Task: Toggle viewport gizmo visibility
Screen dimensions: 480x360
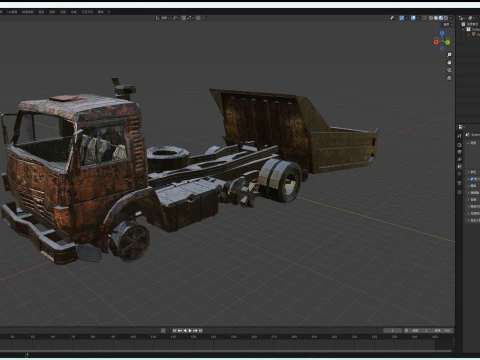Action: pos(402,18)
